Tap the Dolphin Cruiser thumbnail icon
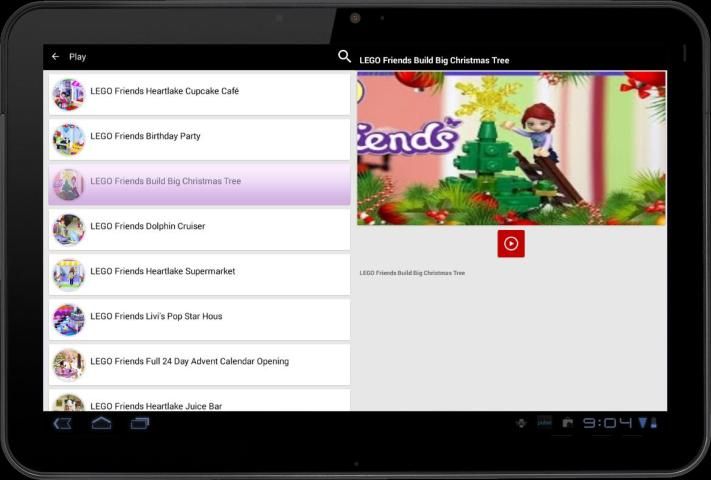This screenshot has width=711, height=480. (x=69, y=228)
